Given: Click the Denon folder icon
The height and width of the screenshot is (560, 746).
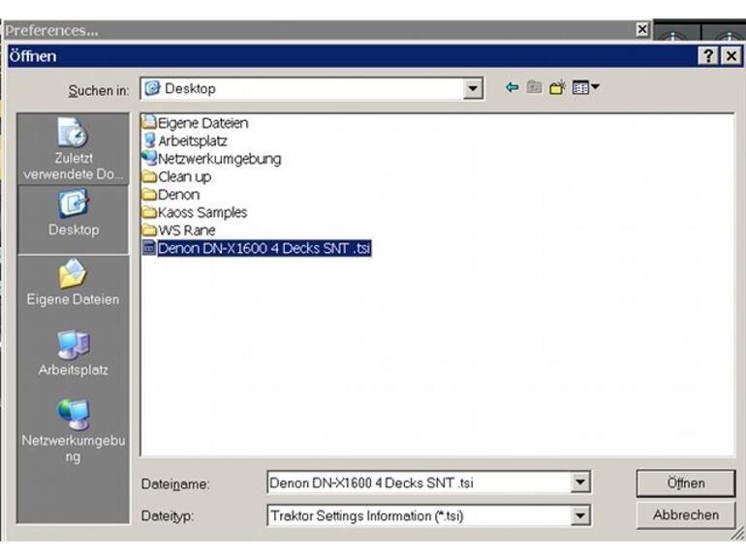Looking at the screenshot, I should pos(149,194).
